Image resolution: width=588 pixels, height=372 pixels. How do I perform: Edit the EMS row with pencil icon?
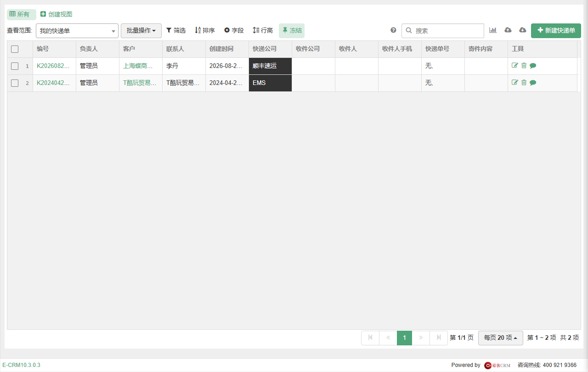pyautogui.click(x=515, y=83)
